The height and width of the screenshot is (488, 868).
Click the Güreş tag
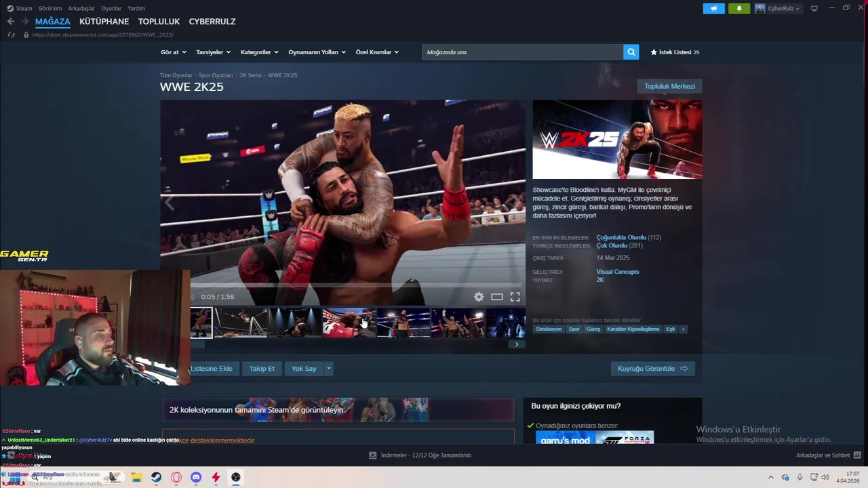(593, 329)
